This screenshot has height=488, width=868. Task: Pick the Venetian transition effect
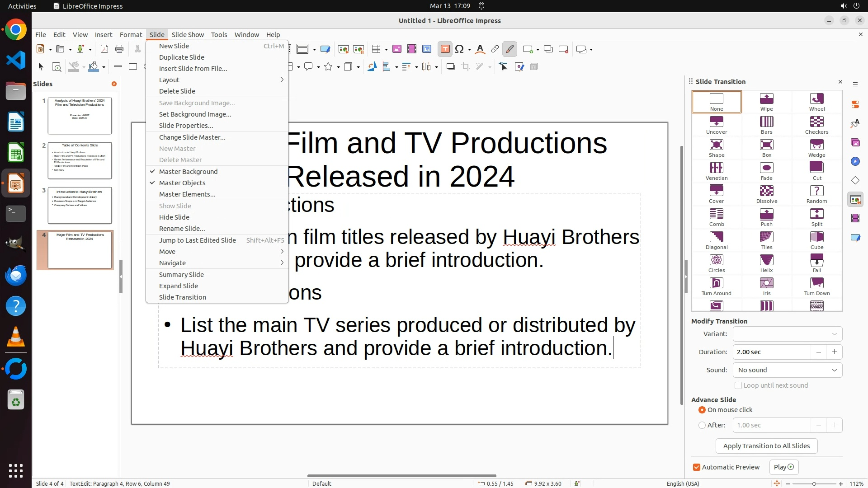pyautogui.click(x=716, y=170)
